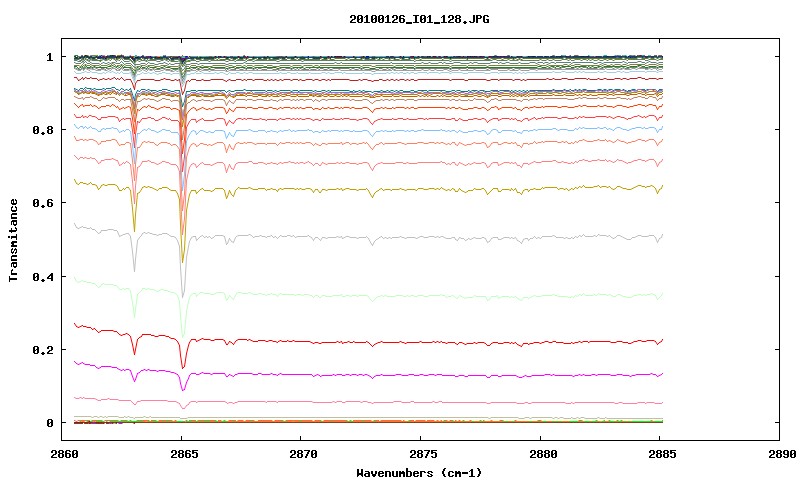Click the x-axis tick label 2860
Screen dimensions: 800x480
65,454
